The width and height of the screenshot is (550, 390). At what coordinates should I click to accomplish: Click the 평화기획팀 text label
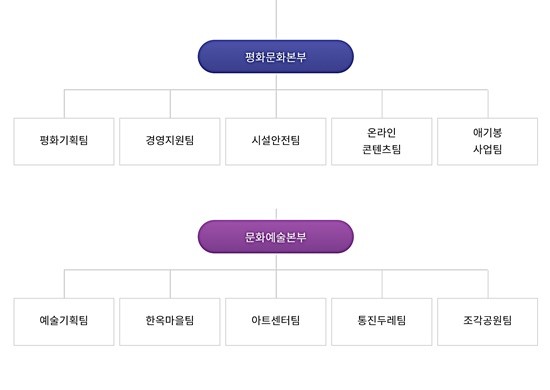64,140
